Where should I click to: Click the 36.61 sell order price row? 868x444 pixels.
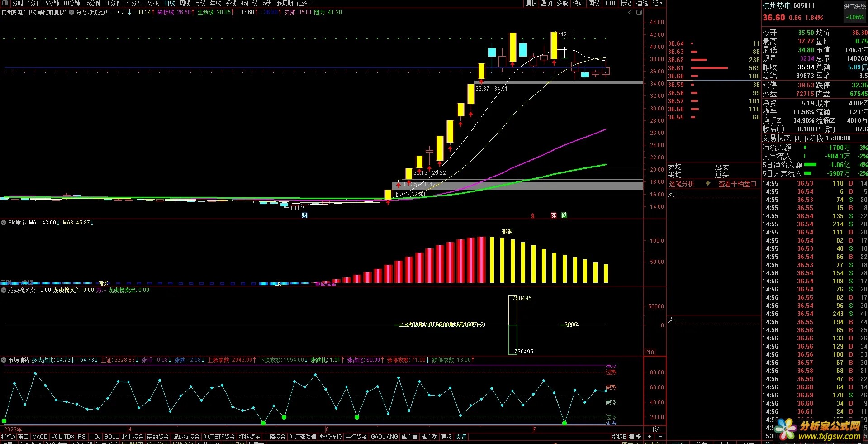point(713,68)
